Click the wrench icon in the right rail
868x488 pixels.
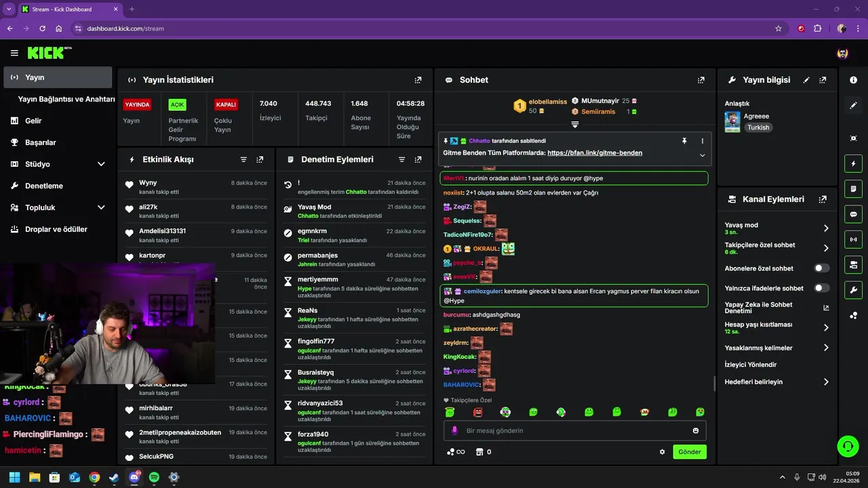[x=853, y=290]
